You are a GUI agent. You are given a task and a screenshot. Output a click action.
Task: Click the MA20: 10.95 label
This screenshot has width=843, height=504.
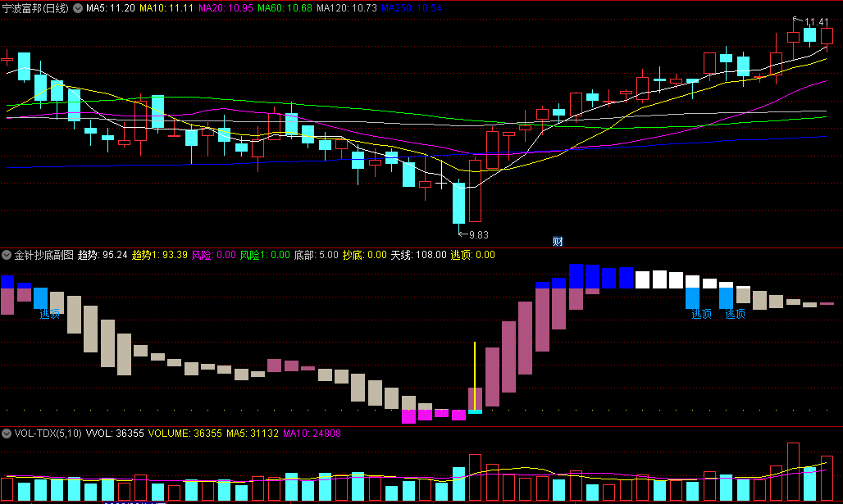coord(226,8)
